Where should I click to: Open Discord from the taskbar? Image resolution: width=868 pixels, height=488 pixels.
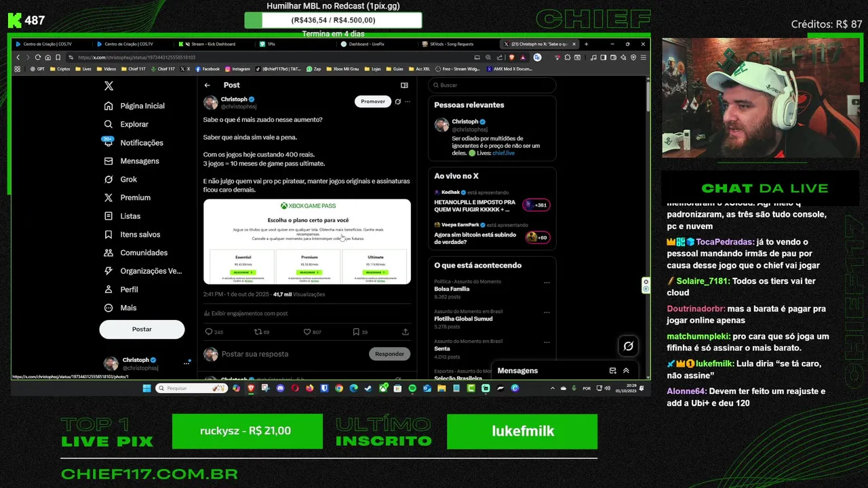(x=280, y=388)
